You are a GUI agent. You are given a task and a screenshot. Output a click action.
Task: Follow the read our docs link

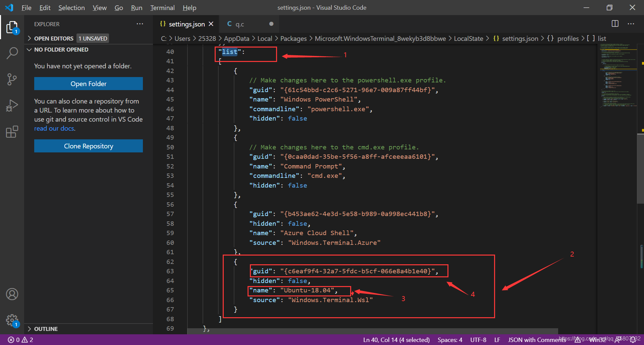[x=54, y=129]
